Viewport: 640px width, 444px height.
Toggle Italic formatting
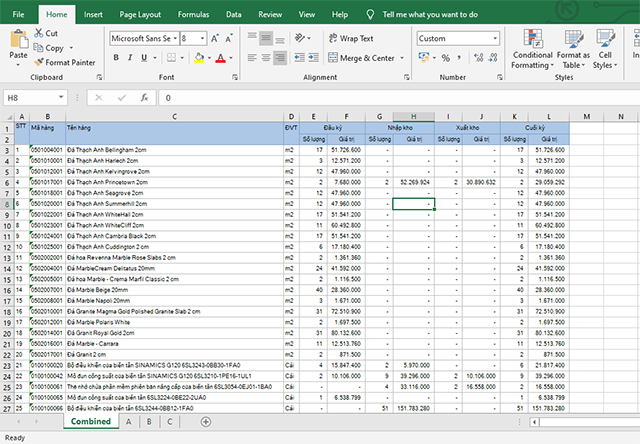tap(130, 59)
